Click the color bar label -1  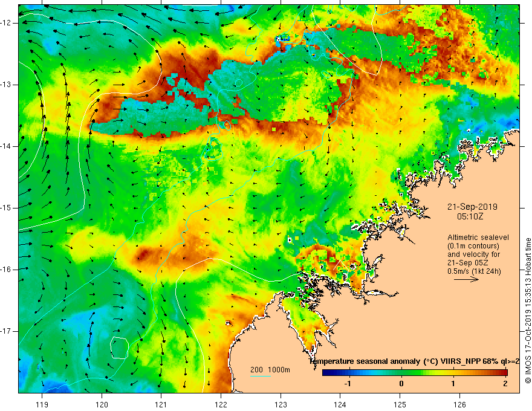pos(348,384)
